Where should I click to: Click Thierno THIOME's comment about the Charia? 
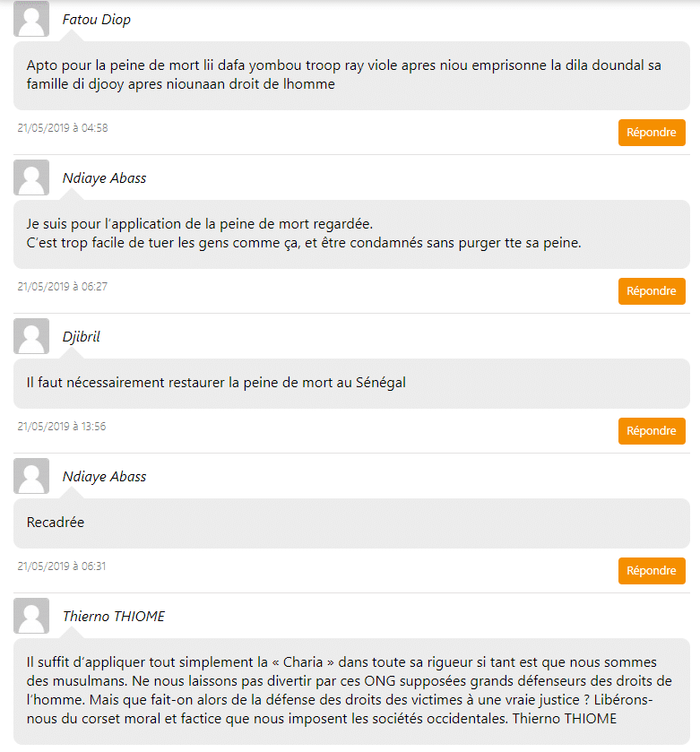349,691
